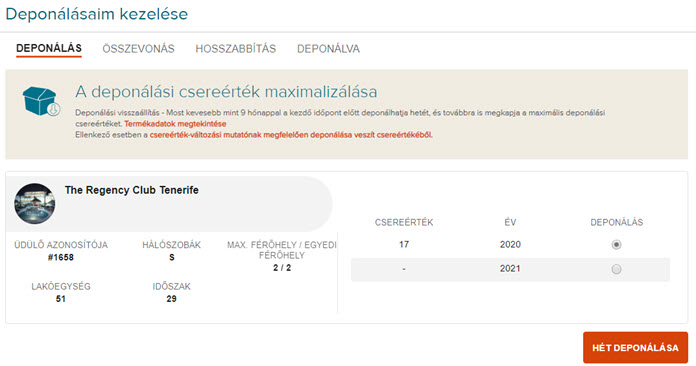Click the deposit box icon in banner
This screenshot has width=696, height=366.
pos(41,101)
